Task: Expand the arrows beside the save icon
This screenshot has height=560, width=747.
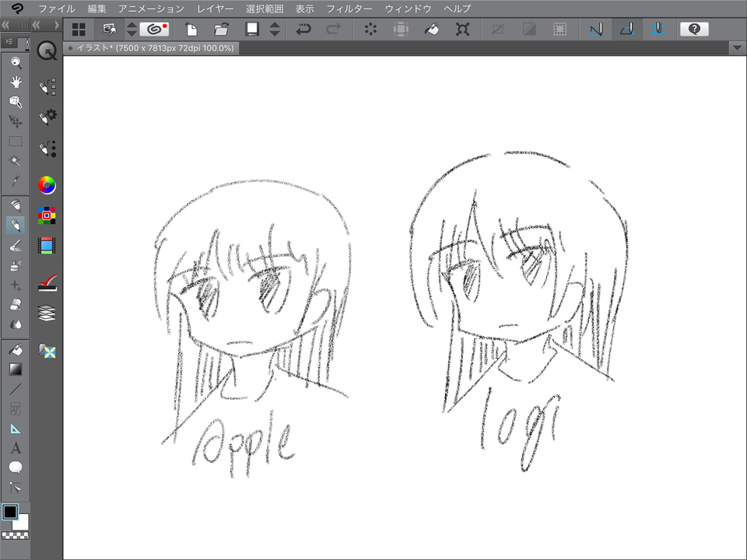Action: (275, 30)
